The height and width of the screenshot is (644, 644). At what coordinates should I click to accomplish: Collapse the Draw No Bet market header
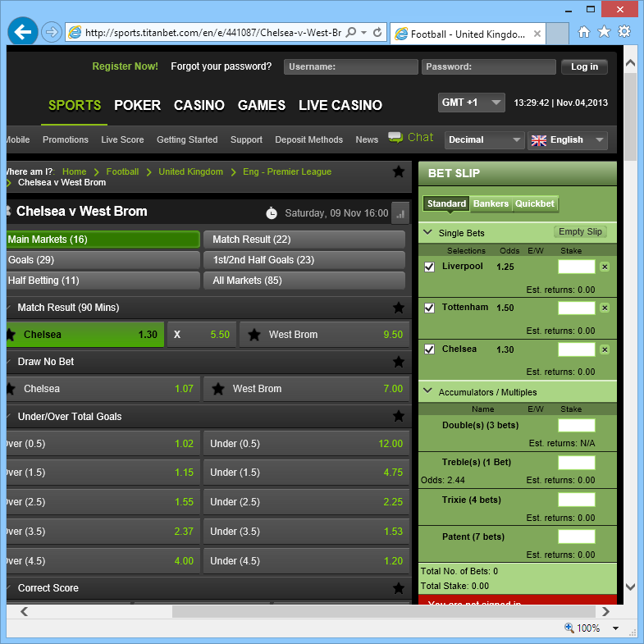(x=209, y=362)
